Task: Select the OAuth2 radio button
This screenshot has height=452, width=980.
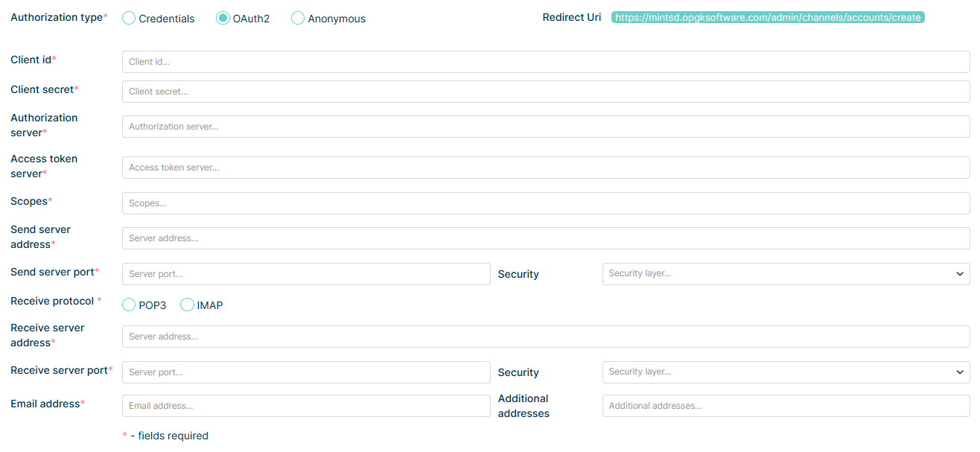Action: tap(223, 18)
